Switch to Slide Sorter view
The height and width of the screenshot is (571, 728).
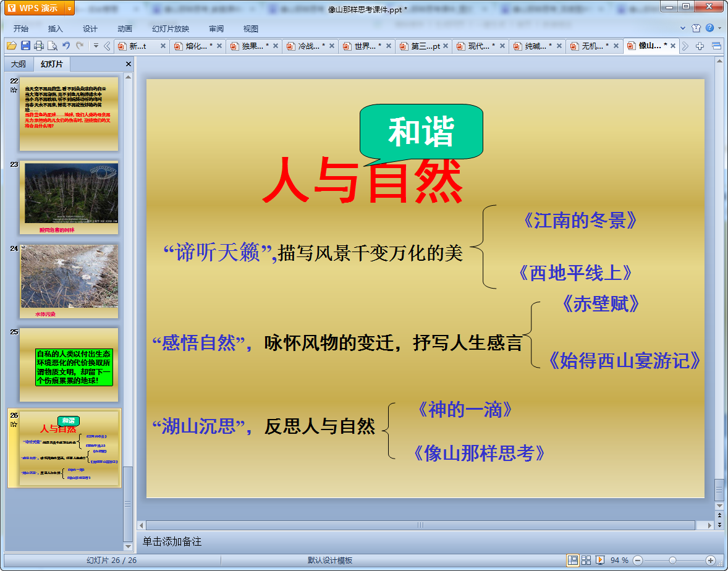coord(586,560)
